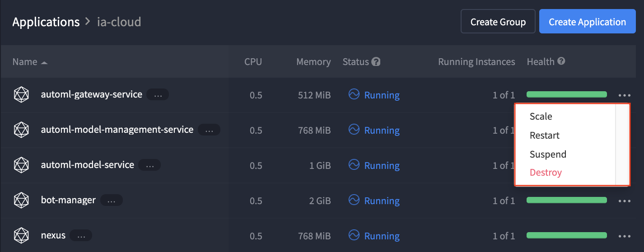Viewport: 644px width, 252px height.
Task: Click the 1 of 1 instances for automl-gateway-service
Action: click(504, 95)
